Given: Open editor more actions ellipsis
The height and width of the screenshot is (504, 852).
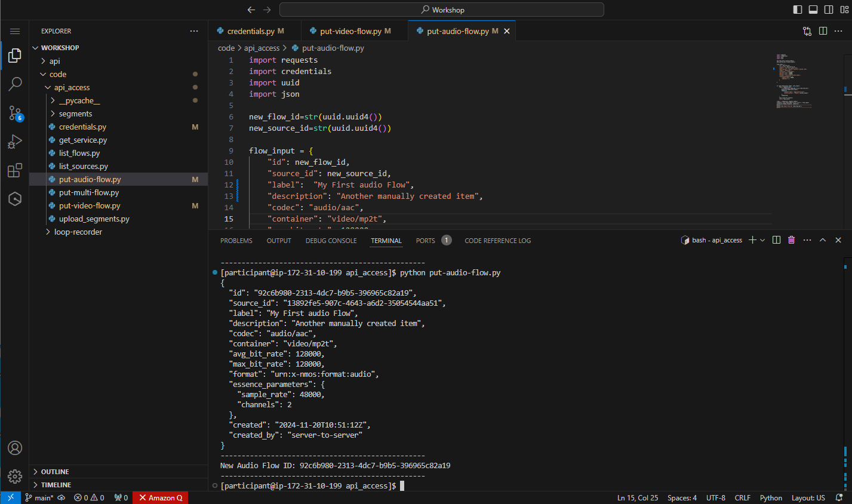Looking at the screenshot, I should (839, 31).
